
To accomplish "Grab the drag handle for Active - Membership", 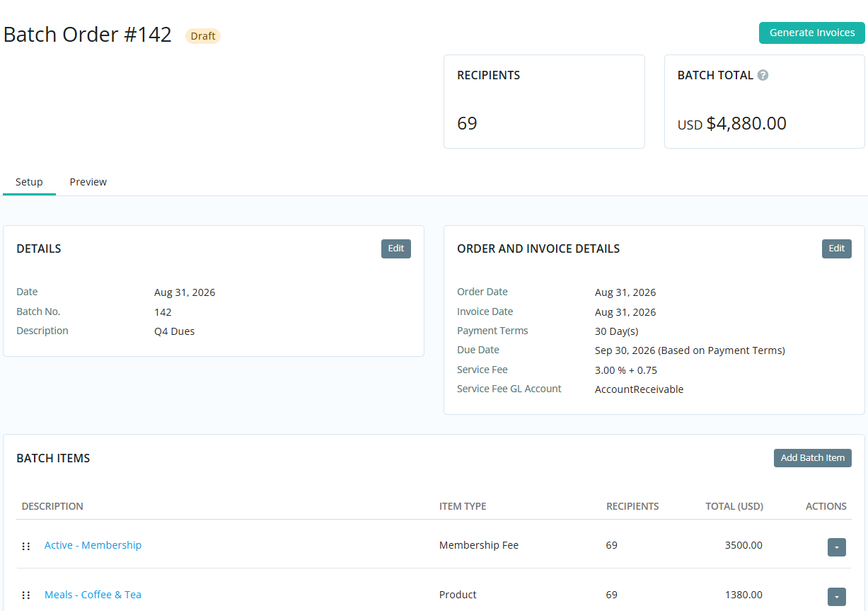I will (26, 546).
